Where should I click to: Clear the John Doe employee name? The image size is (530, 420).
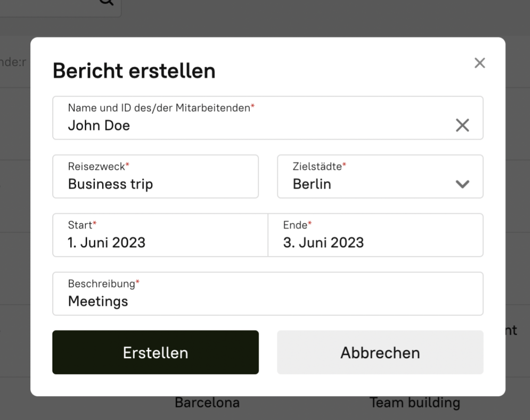(x=462, y=126)
